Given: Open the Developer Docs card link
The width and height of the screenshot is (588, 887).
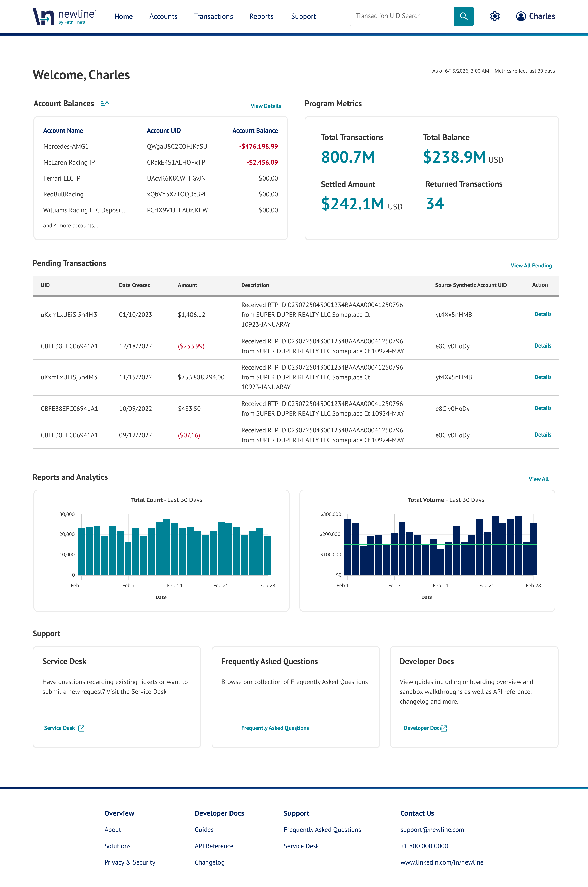Looking at the screenshot, I should click(422, 728).
